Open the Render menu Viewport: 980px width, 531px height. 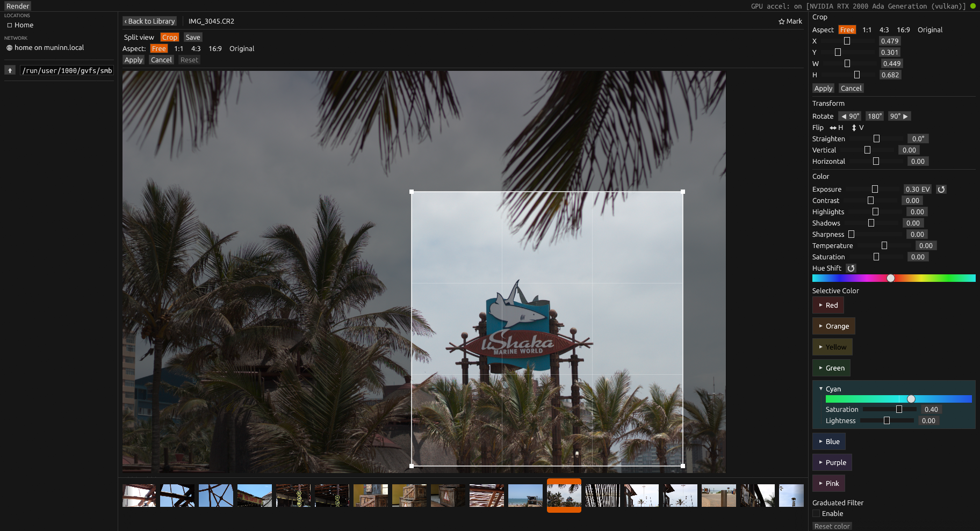[18, 6]
